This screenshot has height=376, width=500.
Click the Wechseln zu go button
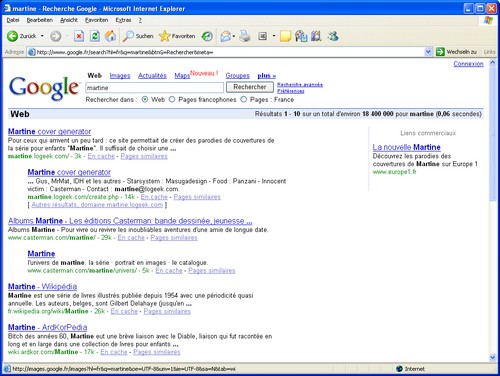[457, 52]
